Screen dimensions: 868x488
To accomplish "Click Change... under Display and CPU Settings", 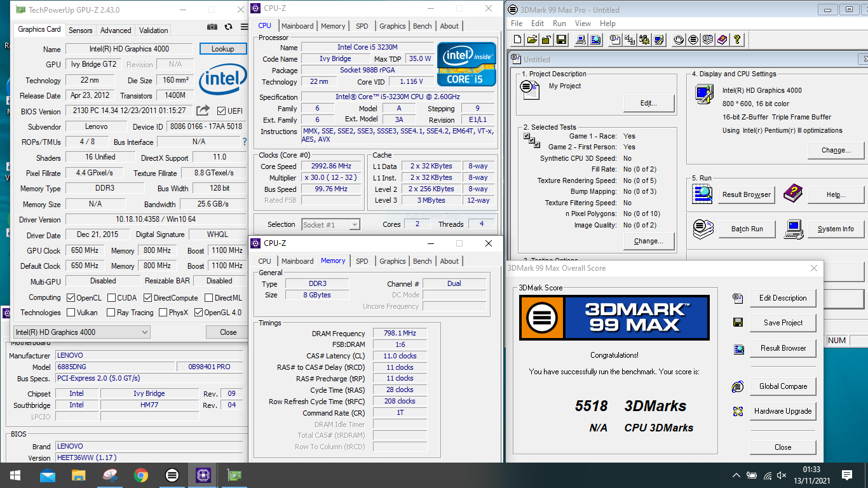I will click(836, 150).
